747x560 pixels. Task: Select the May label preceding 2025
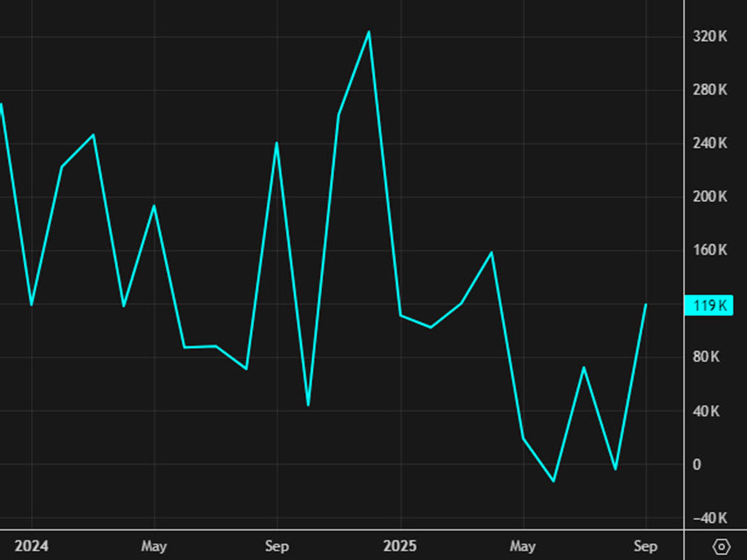154,546
